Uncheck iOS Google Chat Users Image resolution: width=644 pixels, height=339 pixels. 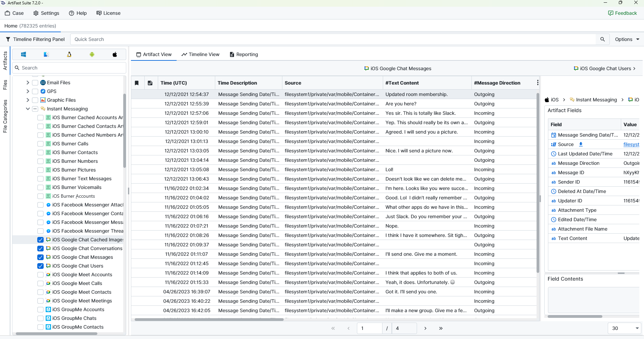tap(40, 266)
